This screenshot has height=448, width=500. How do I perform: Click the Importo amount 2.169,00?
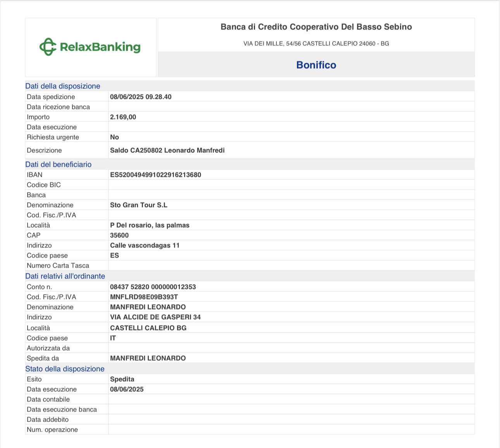pyautogui.click(x=123, y=117)
